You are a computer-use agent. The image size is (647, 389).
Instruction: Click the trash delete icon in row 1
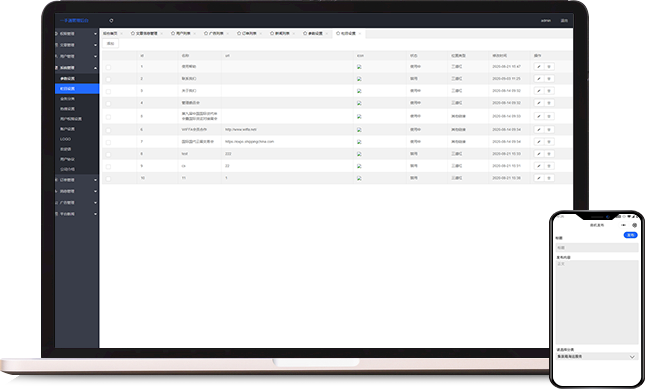click(x=549, y=66)
